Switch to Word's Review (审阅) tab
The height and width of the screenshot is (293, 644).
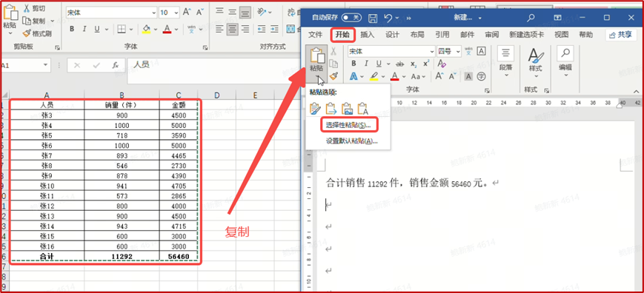(492, 35)
